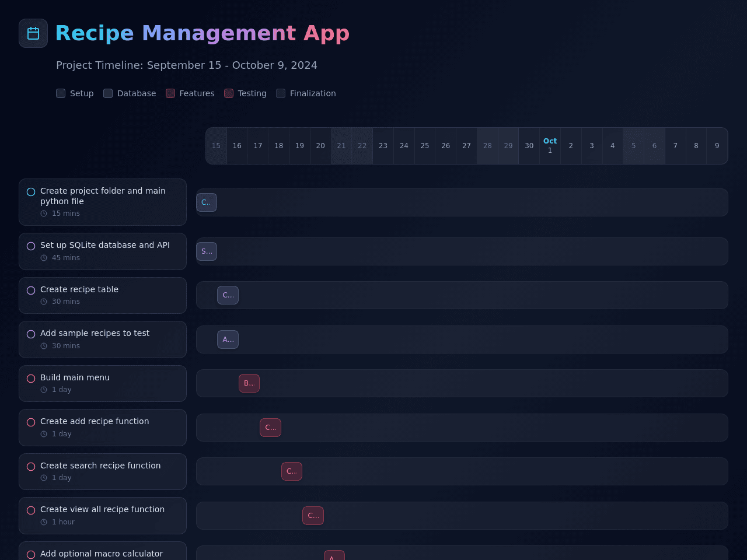
Task: Toggle the Testing legend swatch
Action: [x=229, y=93]
